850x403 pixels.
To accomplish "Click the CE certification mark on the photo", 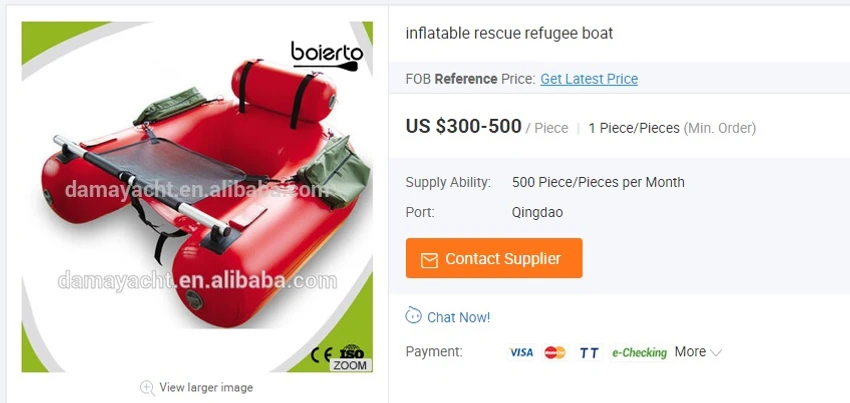I will [x=322, y=354].
